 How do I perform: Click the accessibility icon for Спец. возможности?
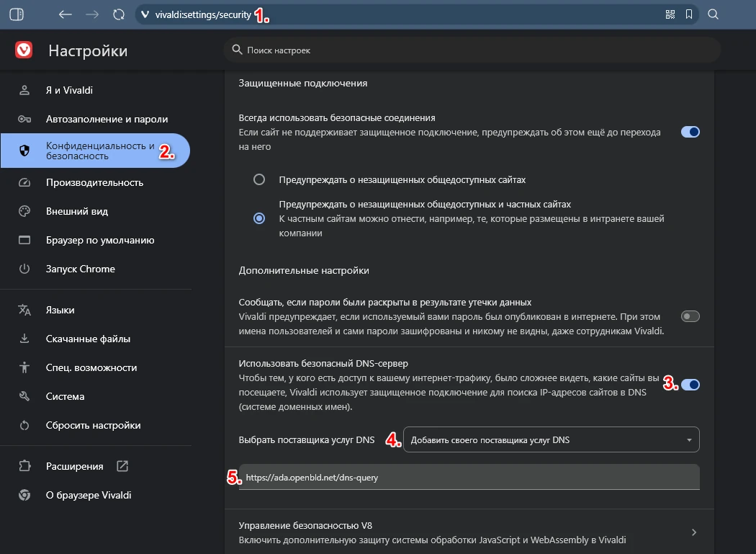(24, 367)
